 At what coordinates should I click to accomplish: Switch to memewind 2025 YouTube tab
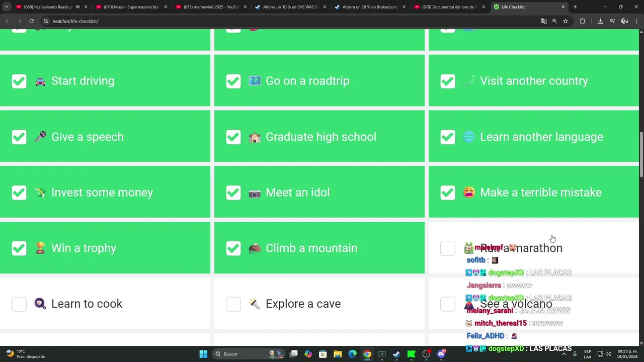click(x=211, y=7)
